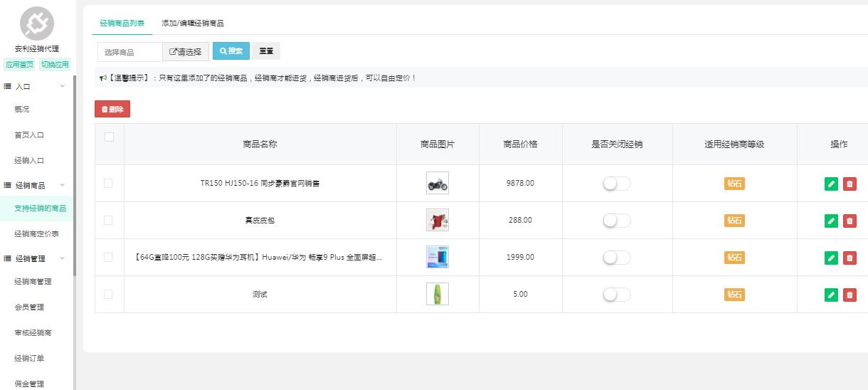Click the price 9878.00 cell
Viewport: 868px width, 390px height.
pos(520,184)
